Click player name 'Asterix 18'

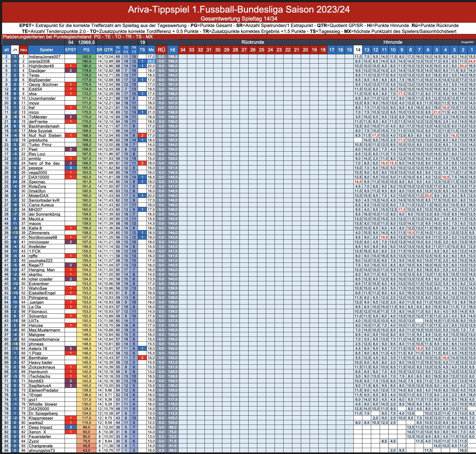pyautogui.click(x=38, y=348)
